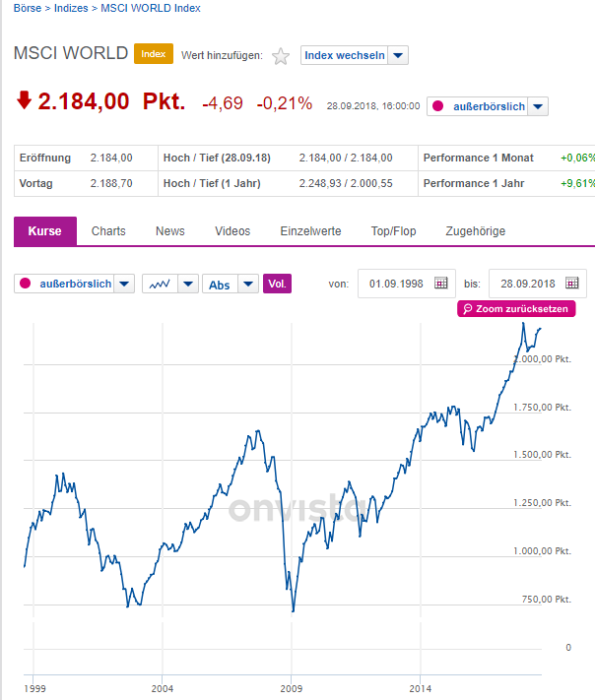Click the 1.750,00 Pkt. axis label
The width and height of the screenshot is (595, 700).
click(542, 408)
